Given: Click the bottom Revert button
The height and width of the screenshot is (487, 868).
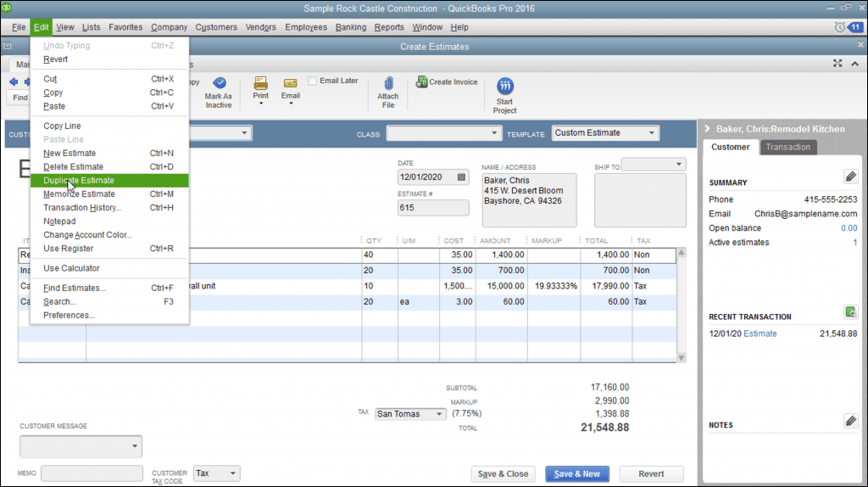Looking at the screenshot, I should [651, 473].
